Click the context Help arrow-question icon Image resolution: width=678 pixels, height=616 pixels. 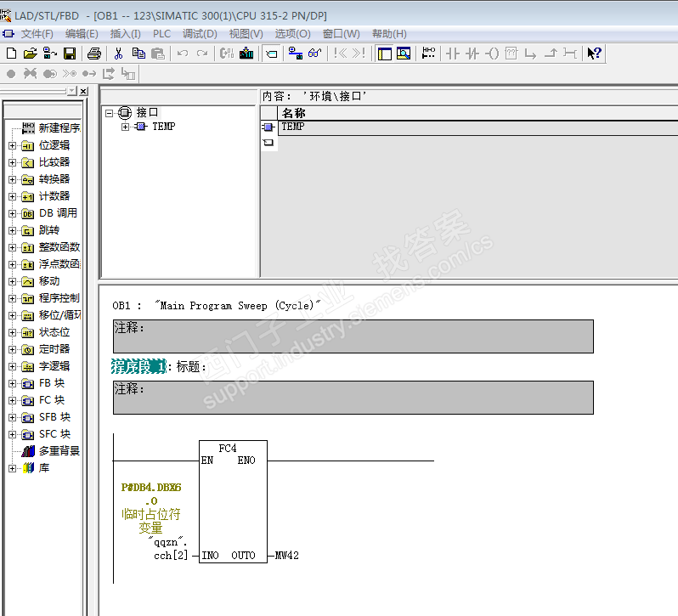pos(594,54)
